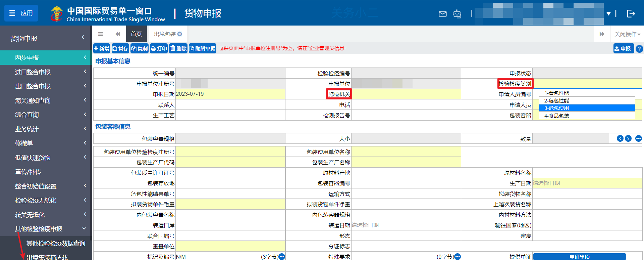Open 其他检验检疫数据查询 menu item
The width and height of the screenshot is (644, 260).
point(56,243)
